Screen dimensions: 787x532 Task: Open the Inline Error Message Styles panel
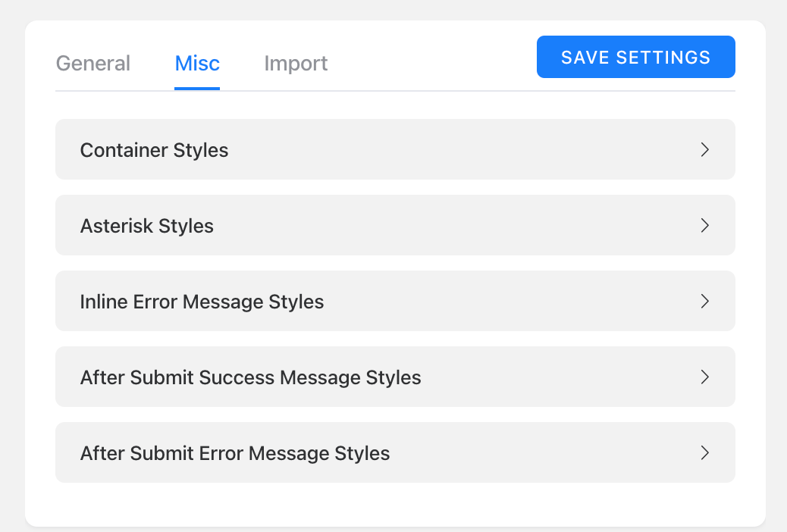coord(395,301)
